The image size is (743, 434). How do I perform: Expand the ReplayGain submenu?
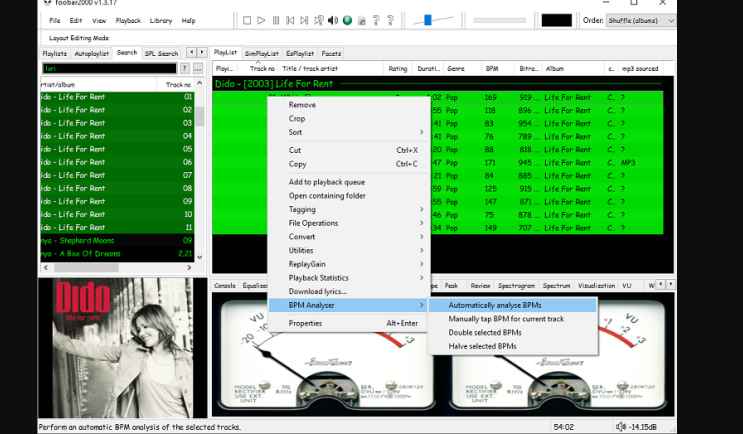pos(350,264)
